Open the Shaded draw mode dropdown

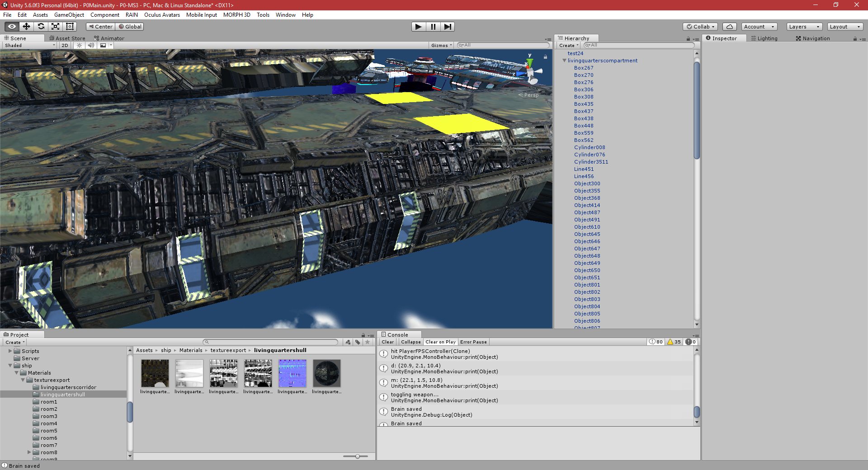coord(28,45)
